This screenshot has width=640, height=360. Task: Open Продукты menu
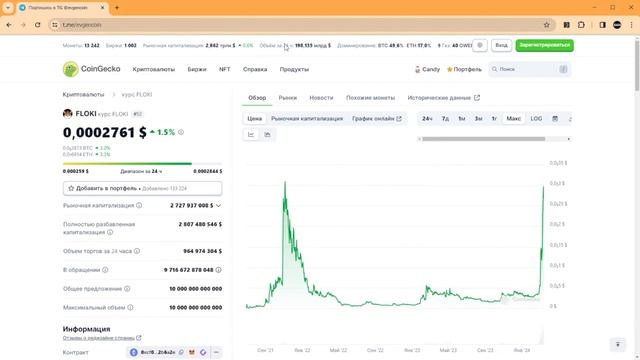[294, 69]
